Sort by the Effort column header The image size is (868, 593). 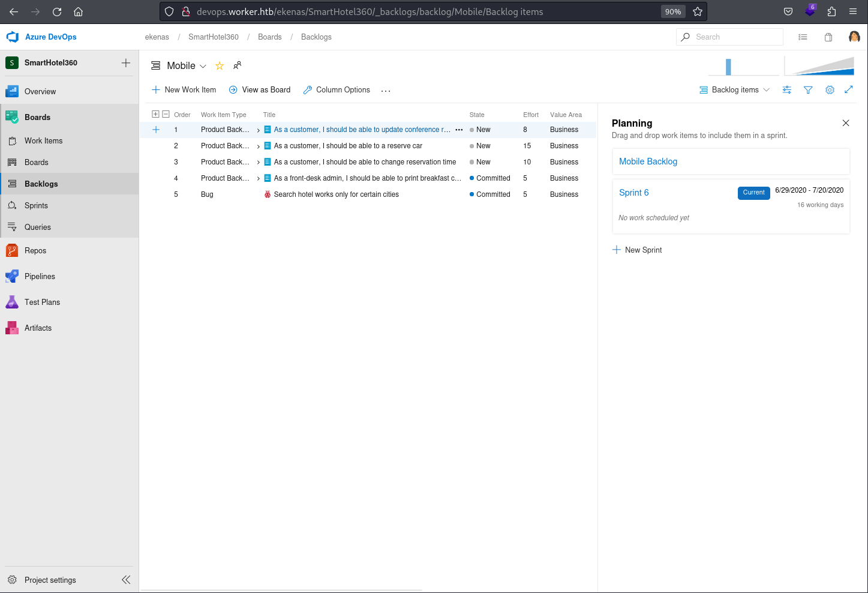point(531,115)
